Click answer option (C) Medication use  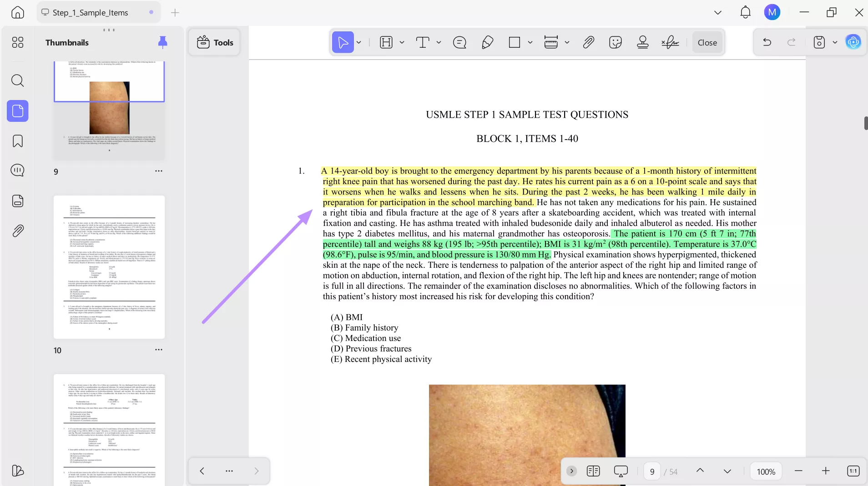366,338
